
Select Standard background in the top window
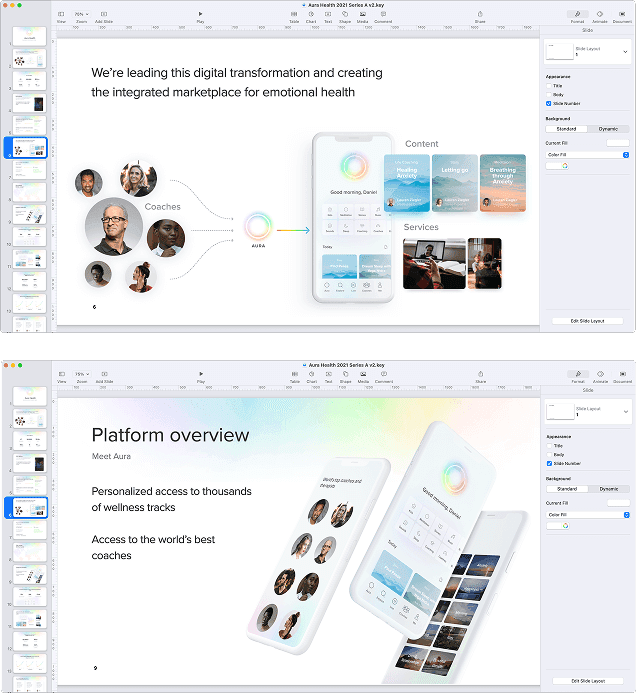click(x=566, y=129)
